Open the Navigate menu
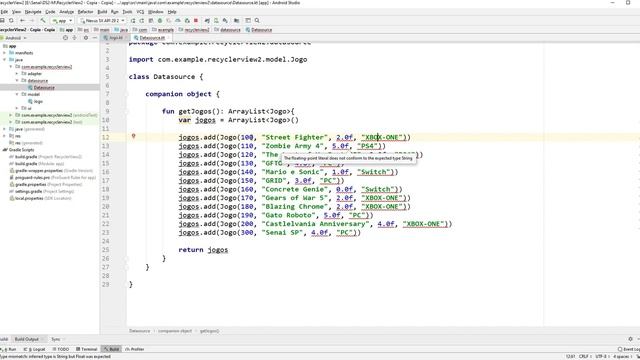 33,12
